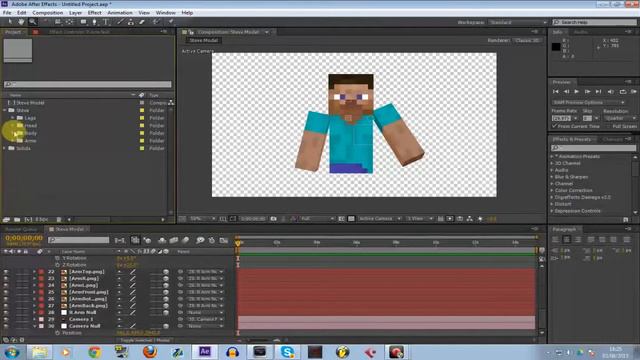This screenshot has width=640, height=360.
Task: Select the Horizontal Type tool
Action: (106, 22)
